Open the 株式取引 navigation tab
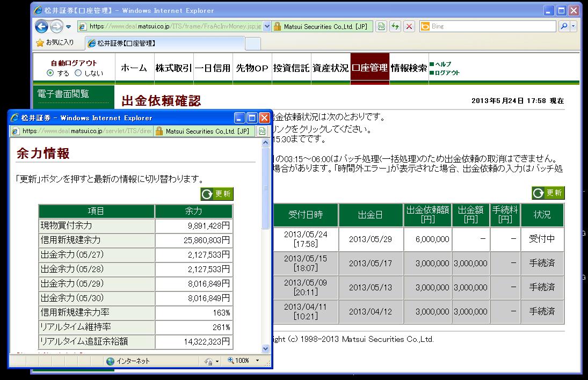This screenshot has width=588, height=380. (173, 68)
